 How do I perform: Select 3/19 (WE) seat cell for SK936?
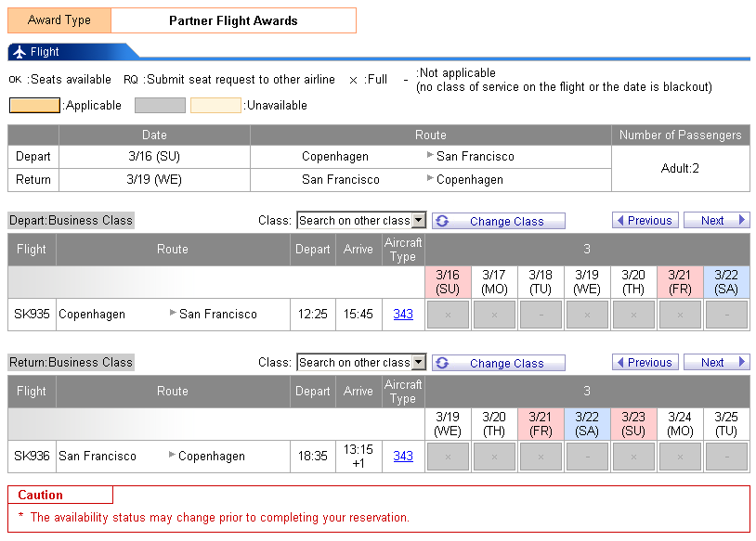point(448,457)
